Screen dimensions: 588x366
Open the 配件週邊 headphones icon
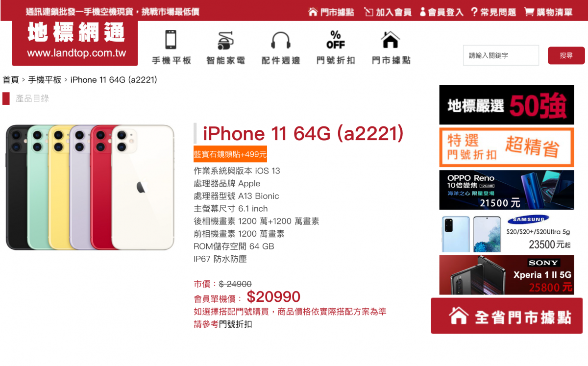pyautogui.click(x=281, y=48)
